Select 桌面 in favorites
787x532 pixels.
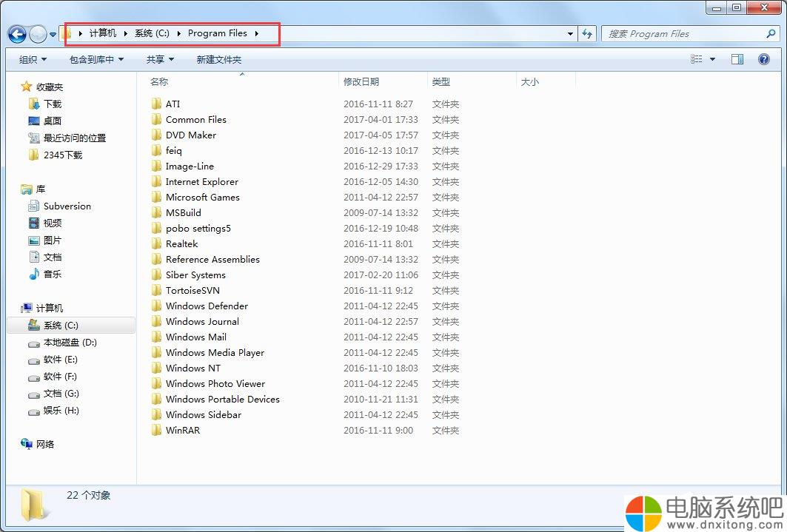53,121
